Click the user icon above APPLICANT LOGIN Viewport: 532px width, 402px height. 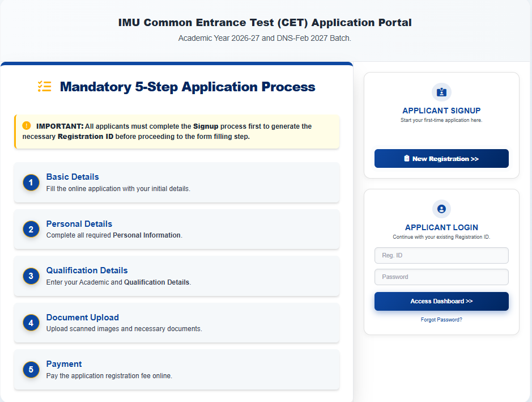441,209
